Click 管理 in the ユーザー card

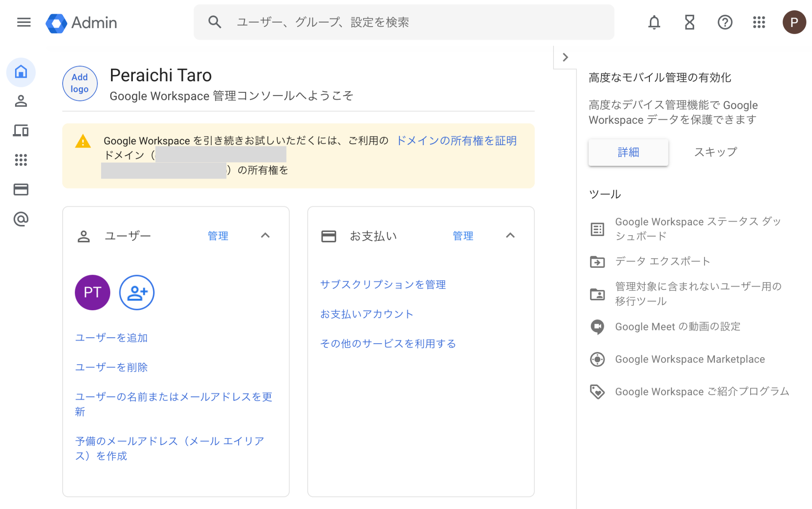[x=218, y=236]
